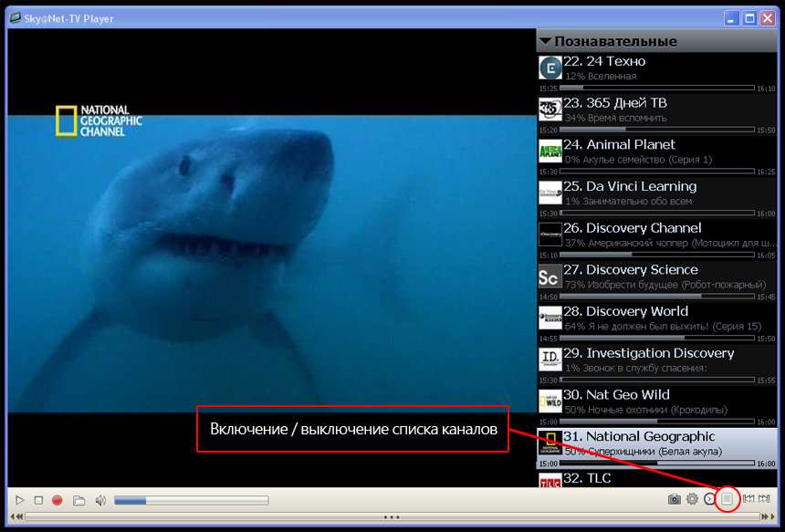Mute the sound via the speaker icon
This screenshot has width=785, height=532.
pyautogui.click(x=100, y=500)
